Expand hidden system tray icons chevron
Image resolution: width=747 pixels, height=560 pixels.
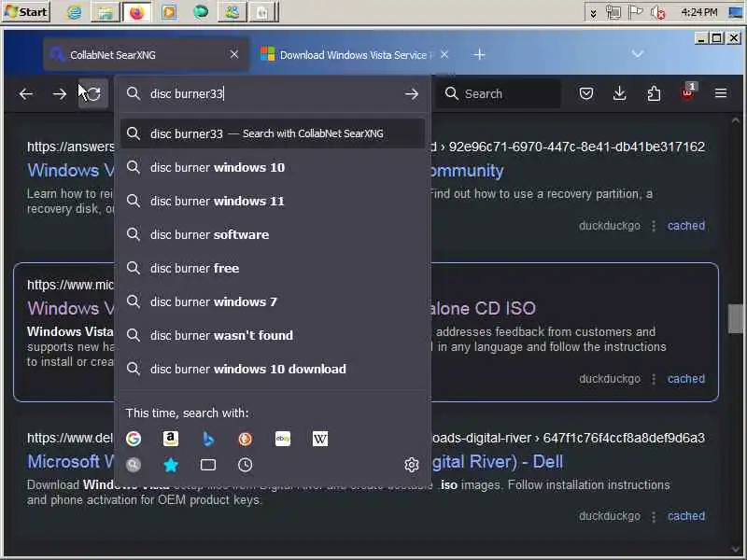(x=593, y=13)
